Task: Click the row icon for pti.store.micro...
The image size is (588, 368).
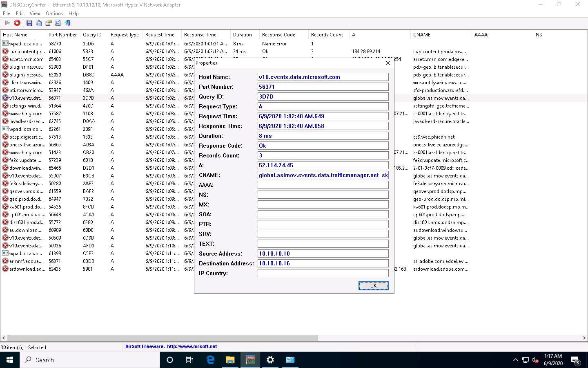Action: (x=5, y=90)
